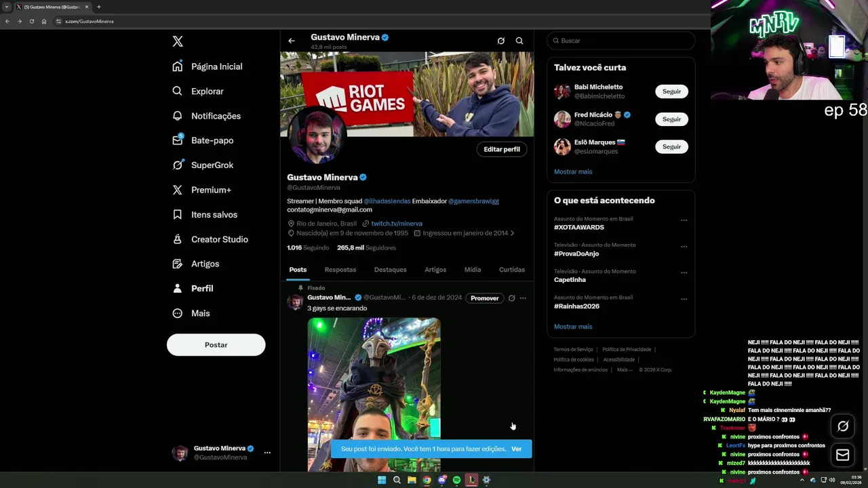
Task: Click floating messages envelope button
Action: click(843, 455)
